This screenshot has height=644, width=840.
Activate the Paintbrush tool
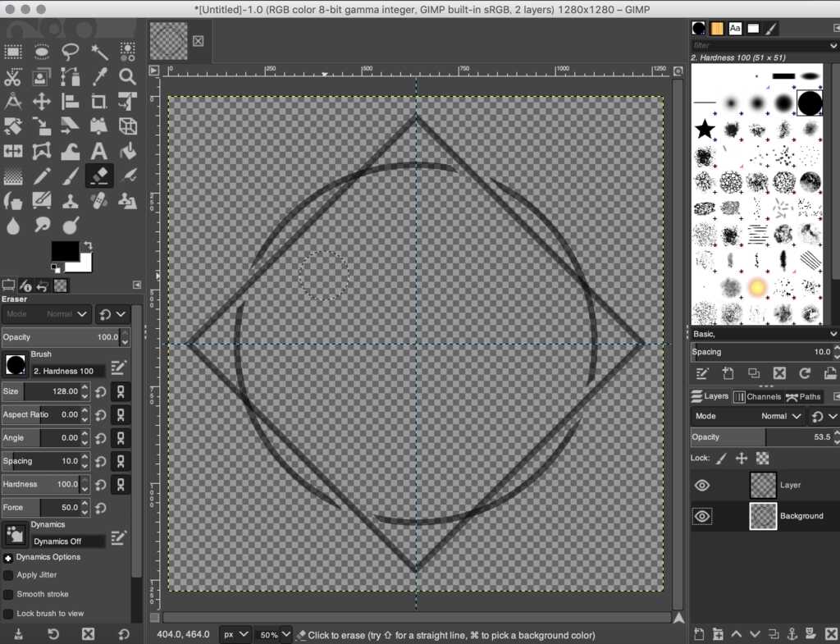coord(71,176)
